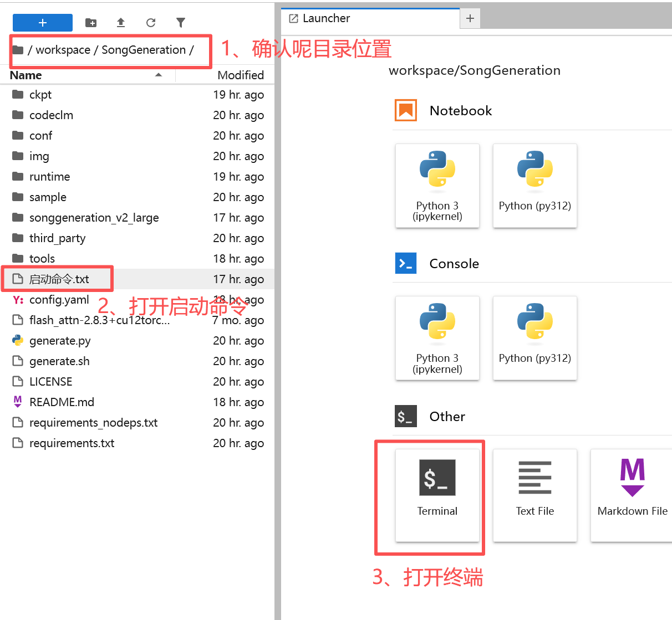The height and width of the screenshot is (620, 672).
Task: Navigate to workspace in breadcrumb path
Action: tap(63, 50)
